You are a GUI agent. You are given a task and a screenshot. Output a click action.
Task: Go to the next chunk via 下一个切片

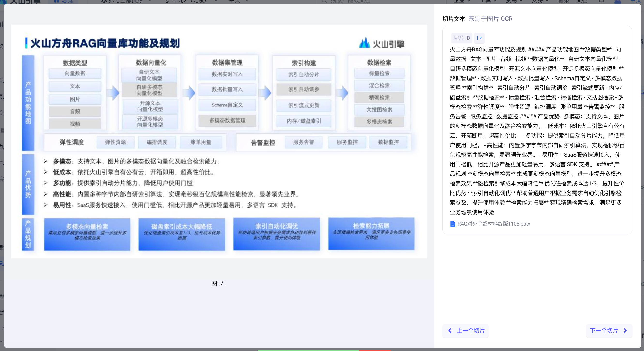pos(609,330)
